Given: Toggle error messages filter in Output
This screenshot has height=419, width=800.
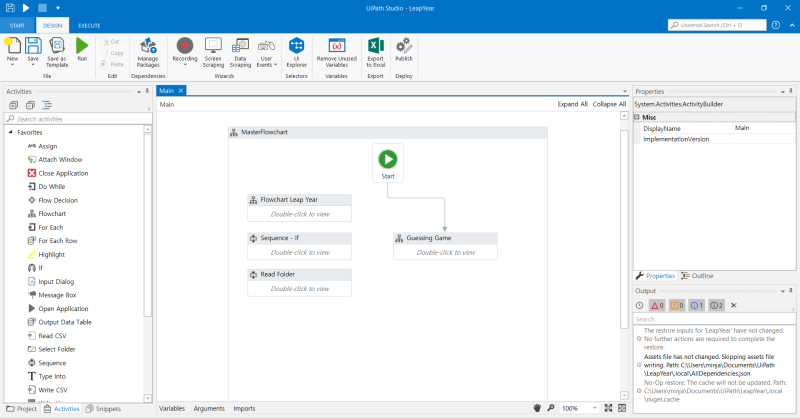Looking at the screenshot, I should [x=657, y=306].
